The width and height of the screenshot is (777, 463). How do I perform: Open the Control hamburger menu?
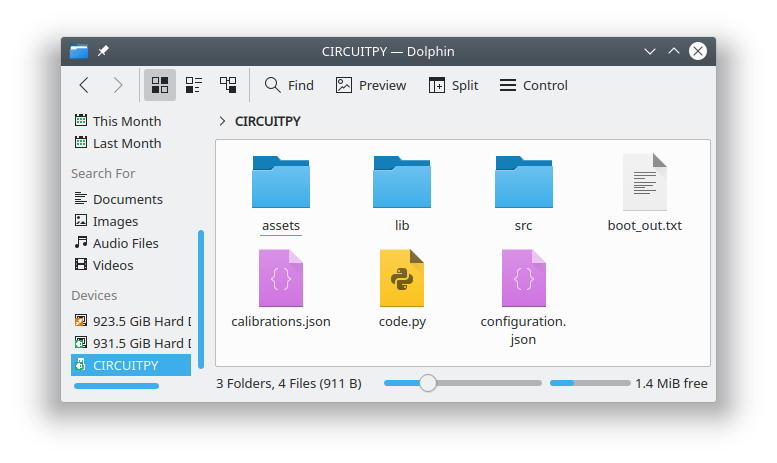pos(534,85)
